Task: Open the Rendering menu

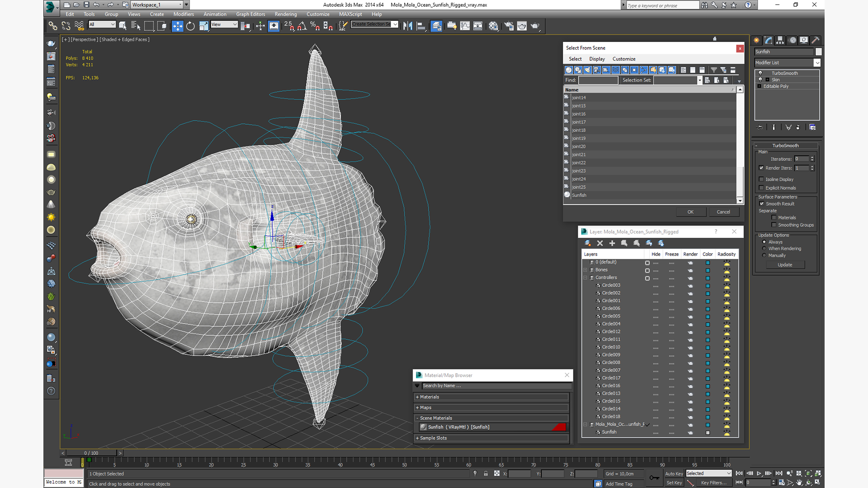Action: tap(286, 14)
